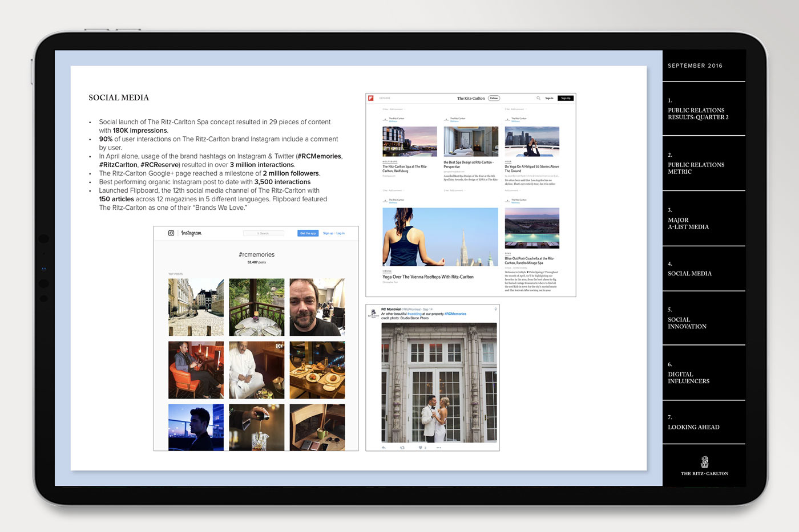Click the Wolfsburg hotel building thumbnail
The width and height of the screenshot is (799, 532).
[410, 141]
